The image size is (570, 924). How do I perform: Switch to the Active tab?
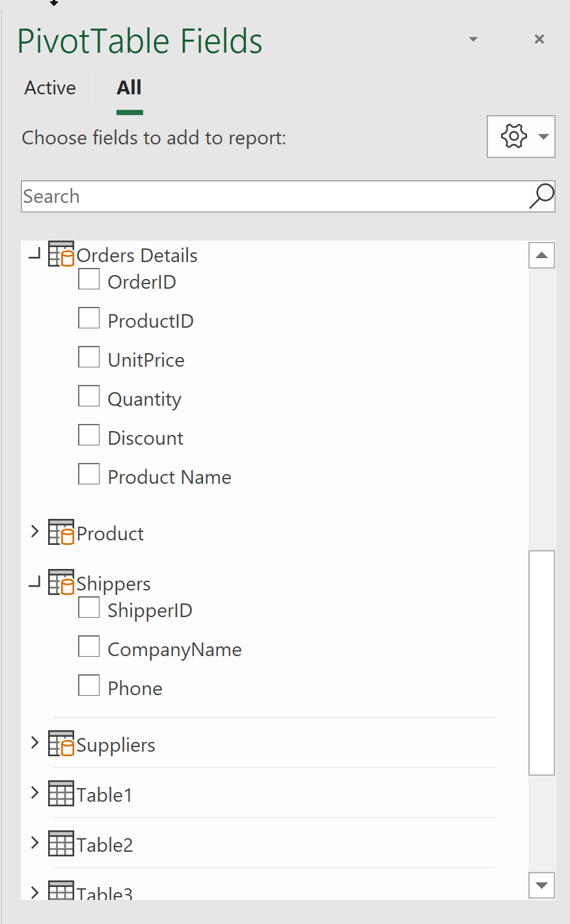click(50, 88)
